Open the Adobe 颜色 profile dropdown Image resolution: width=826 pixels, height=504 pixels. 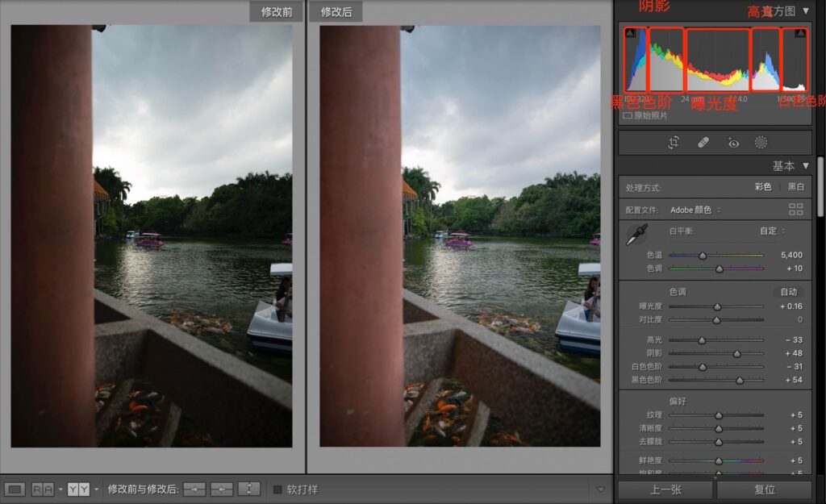(695, 210)
